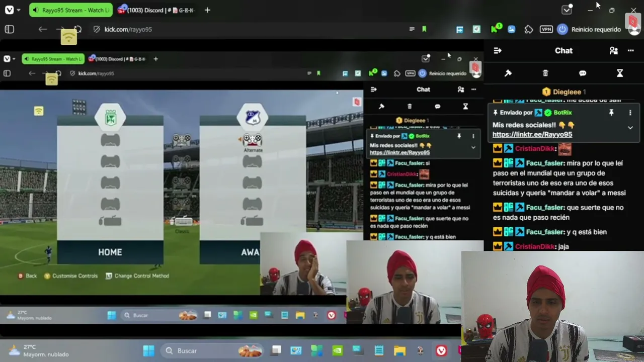Click the HOME team label in the game screen

(110, 252)
